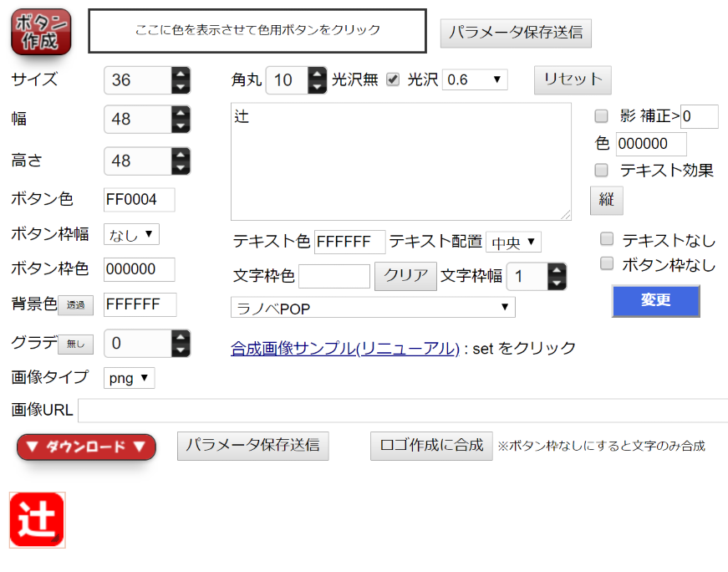Increase the 幅 width value
Screen dimensions: 728x572
click(181, 112)
